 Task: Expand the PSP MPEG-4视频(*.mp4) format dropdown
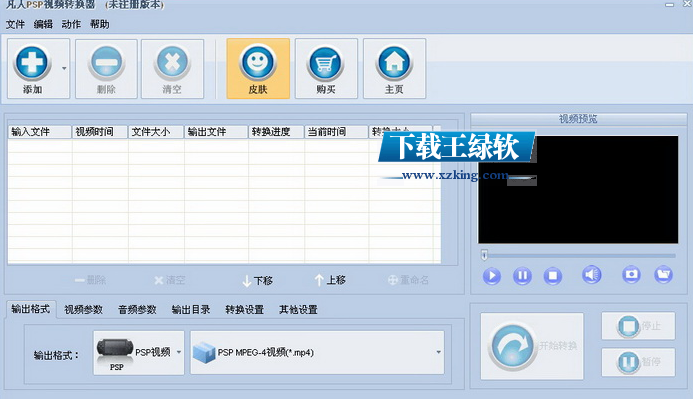click(x=317, y=353)
